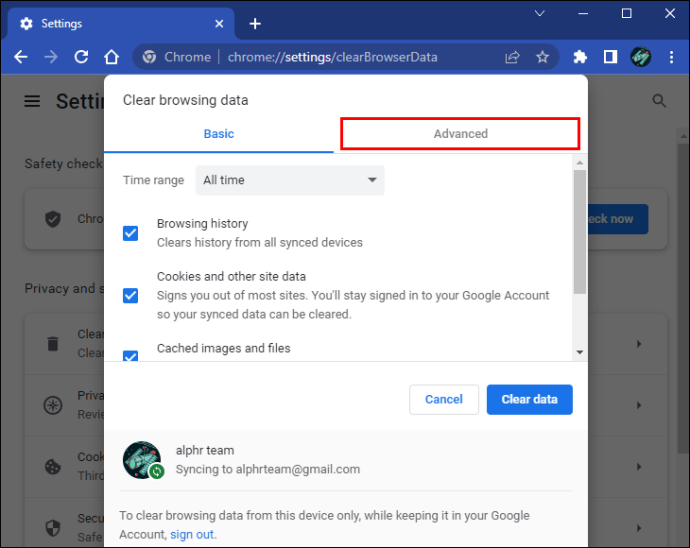Screen dimensions: 690x548
Task: Open a new tab with plus
Action: (x=255, y=23)
